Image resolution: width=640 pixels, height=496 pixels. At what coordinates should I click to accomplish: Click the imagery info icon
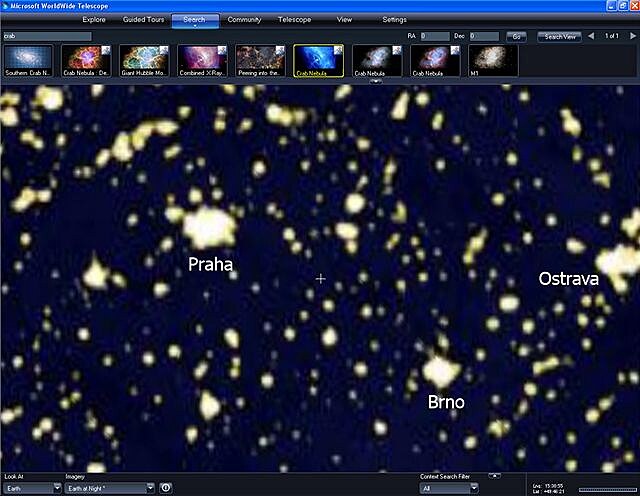[166, 488]
